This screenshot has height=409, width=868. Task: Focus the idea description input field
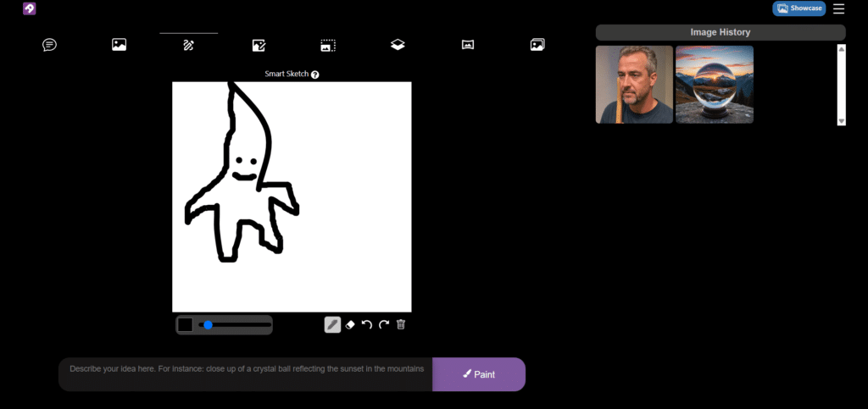[245, 374]
